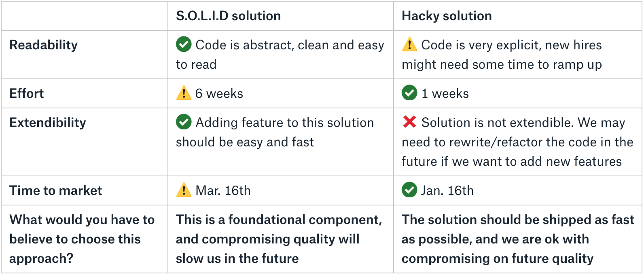The width and height of the screenshot is (644, 275).
Task: Click the "What would you have to believe" cell
Action: [x=82, y=239]
